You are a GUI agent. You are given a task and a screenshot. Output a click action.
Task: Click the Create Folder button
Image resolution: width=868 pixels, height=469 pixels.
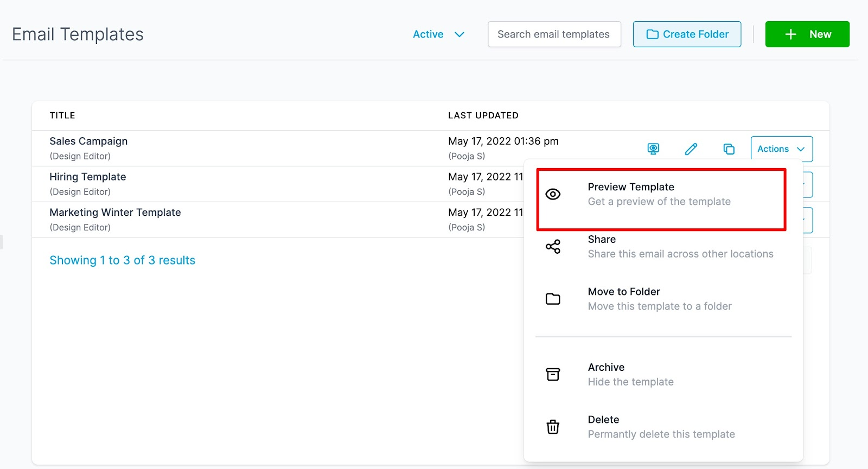coord(687,34)
